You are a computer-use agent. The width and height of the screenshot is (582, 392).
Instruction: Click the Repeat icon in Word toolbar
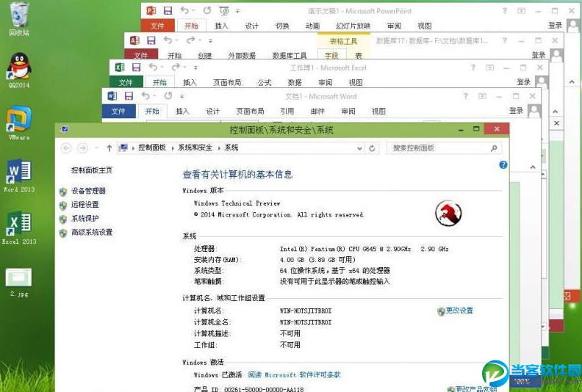(168, 95)
